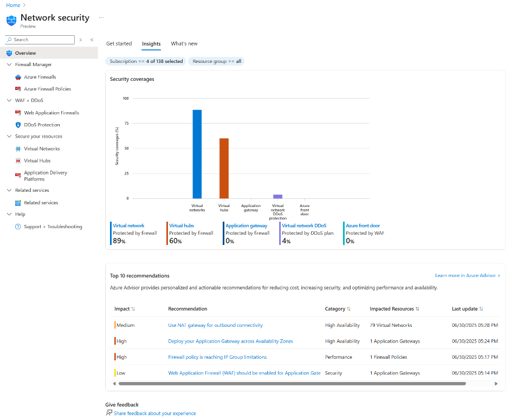Click the Network security shield icon

click(11, 21)
